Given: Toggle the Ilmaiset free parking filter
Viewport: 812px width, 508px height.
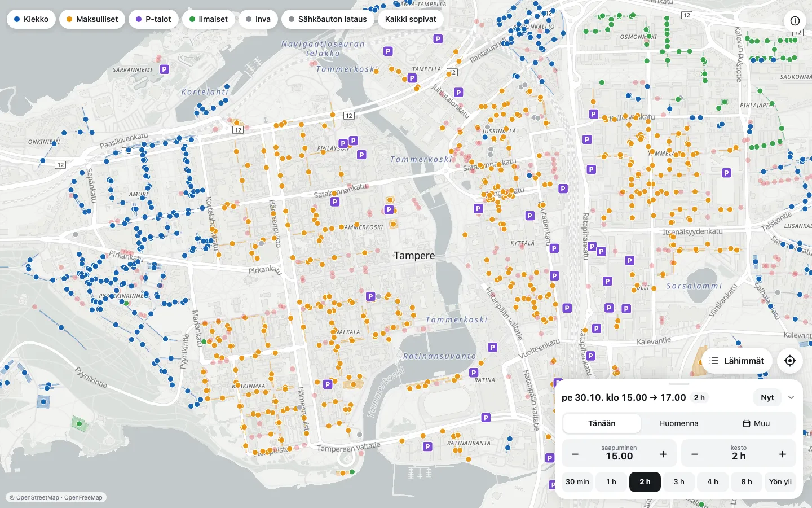Looking at the screenshot, I should tap(209, 19).
